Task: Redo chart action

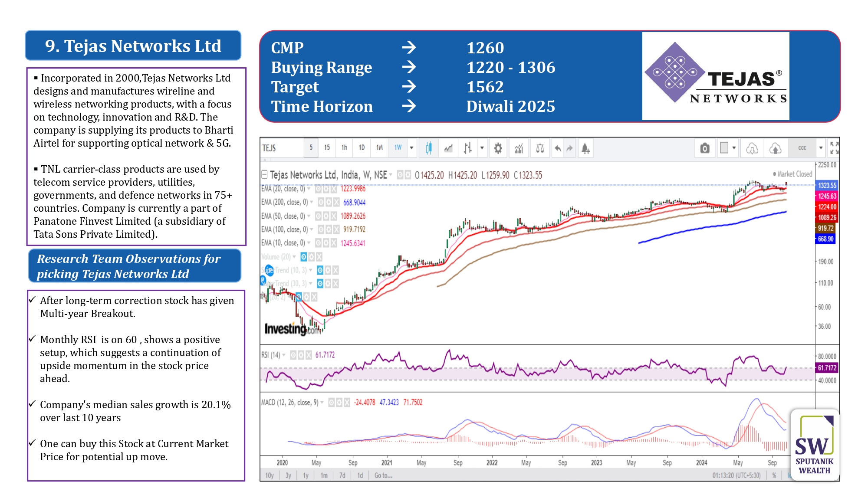Action: pyautogui.click(x=569, y=148)
